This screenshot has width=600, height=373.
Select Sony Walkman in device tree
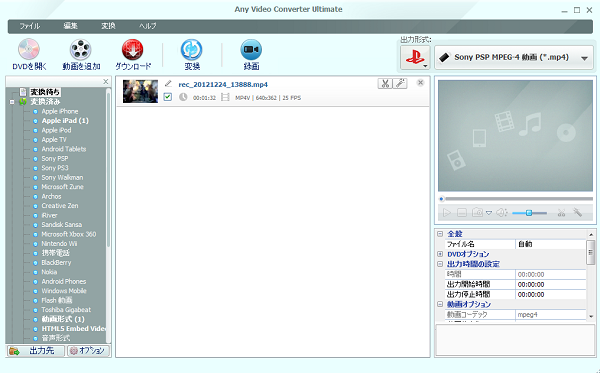[x=62, y=178]
